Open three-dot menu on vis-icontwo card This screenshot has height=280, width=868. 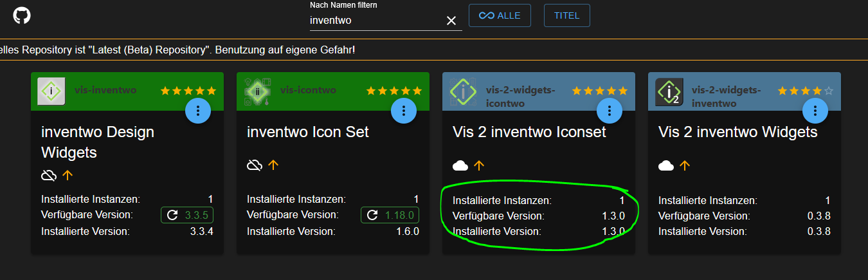pos(404,111)
